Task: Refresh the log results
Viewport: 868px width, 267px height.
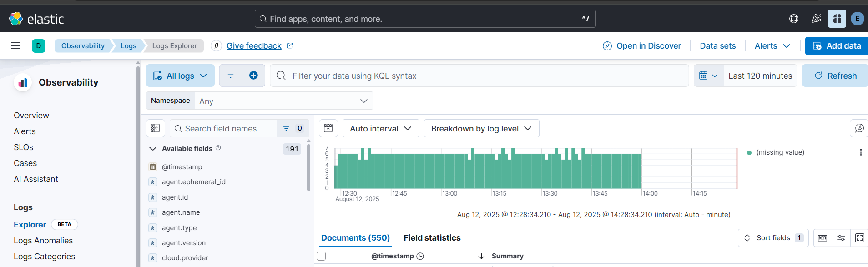Action: (835, 76)
